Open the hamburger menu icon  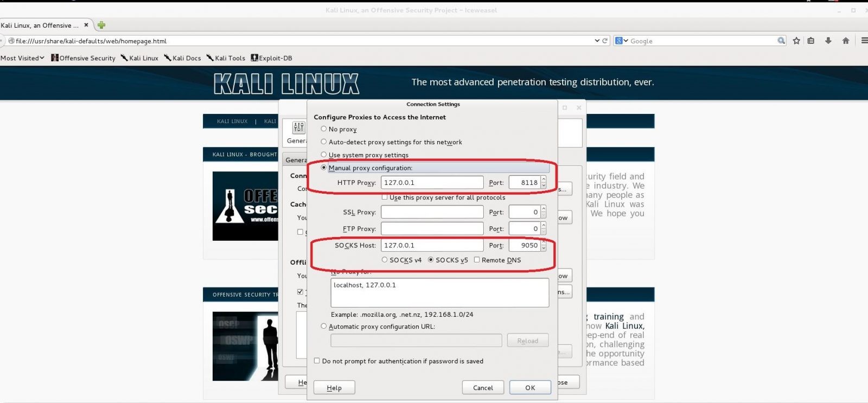coord(864,41)
